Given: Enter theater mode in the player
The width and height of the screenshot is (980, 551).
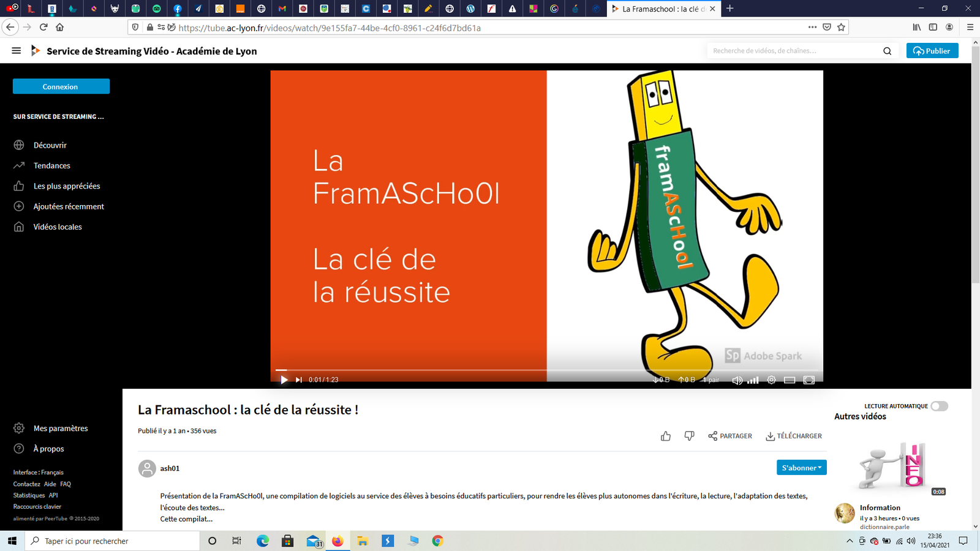Looking at the screenshot, I should click(790, 380).
